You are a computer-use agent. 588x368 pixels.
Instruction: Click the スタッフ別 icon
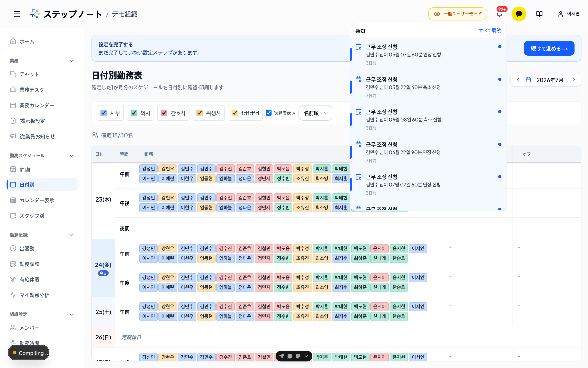pyautogui.click(x=13, y=216)
